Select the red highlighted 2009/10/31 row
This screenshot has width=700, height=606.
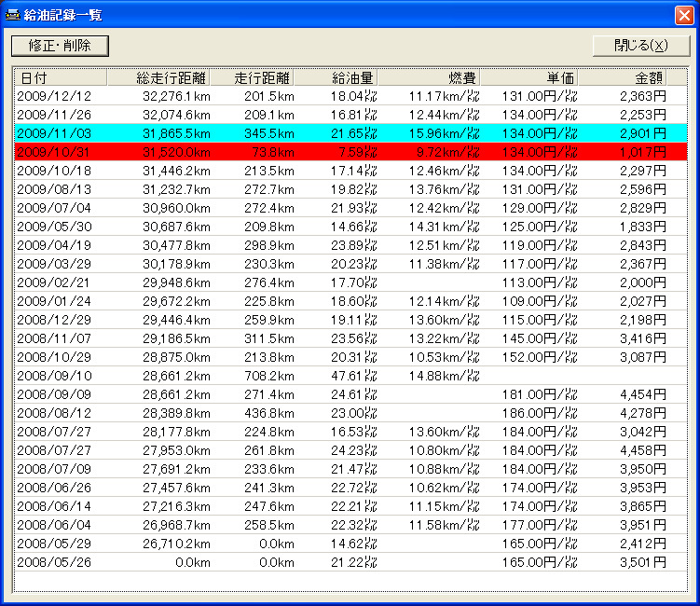[x=350, y=152]
